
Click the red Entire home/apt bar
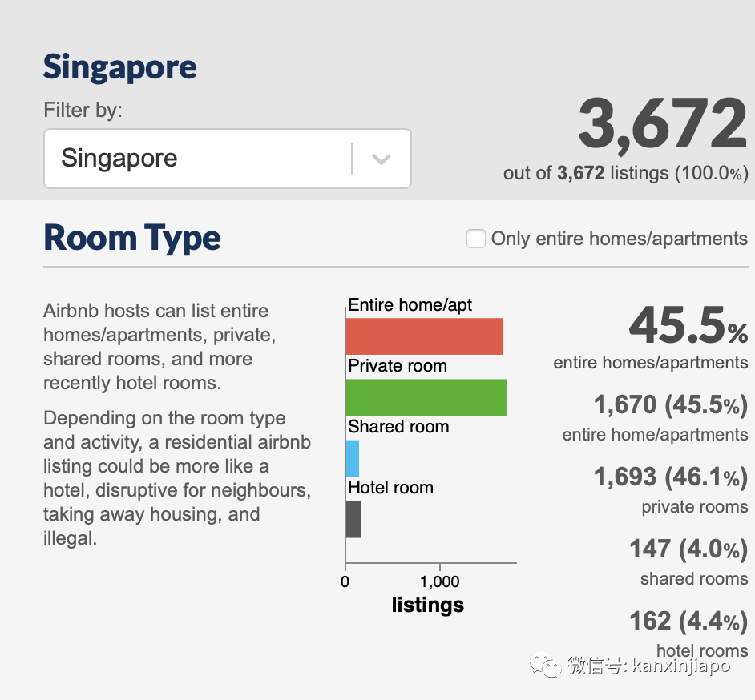[424, 336]
